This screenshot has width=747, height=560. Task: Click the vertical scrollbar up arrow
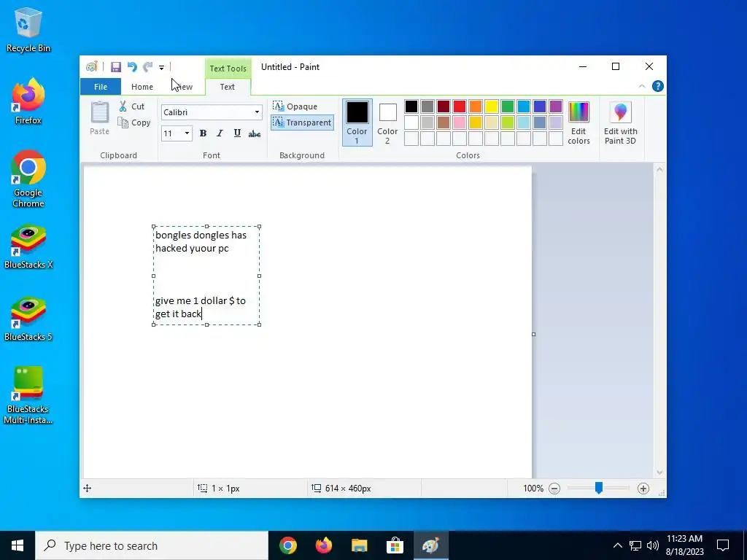[659, 169]
